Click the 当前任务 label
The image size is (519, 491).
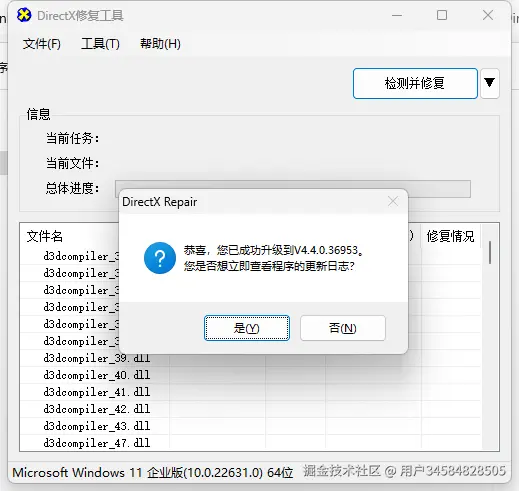pyautogui.click(x=73, y=138)
